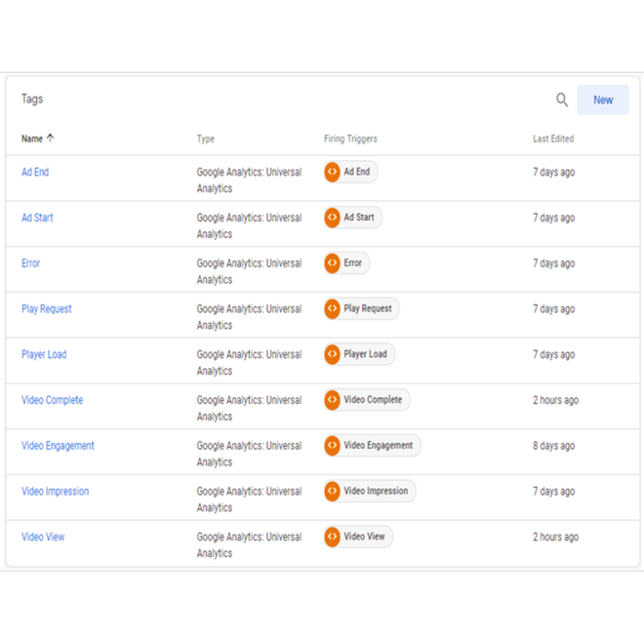Open the Video View tag link
This screenshot has height=644, width=644.
43,537
